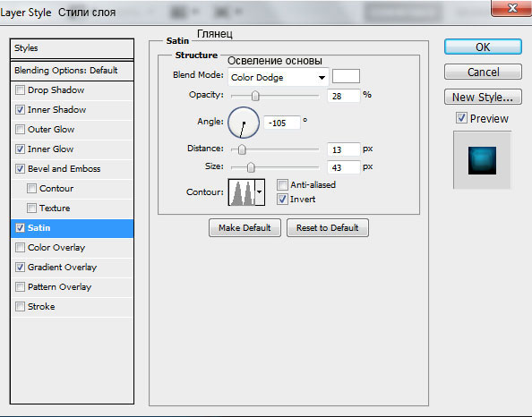532x417 pixels.
Task: Click the Distance value field
Action: point(343,149)
